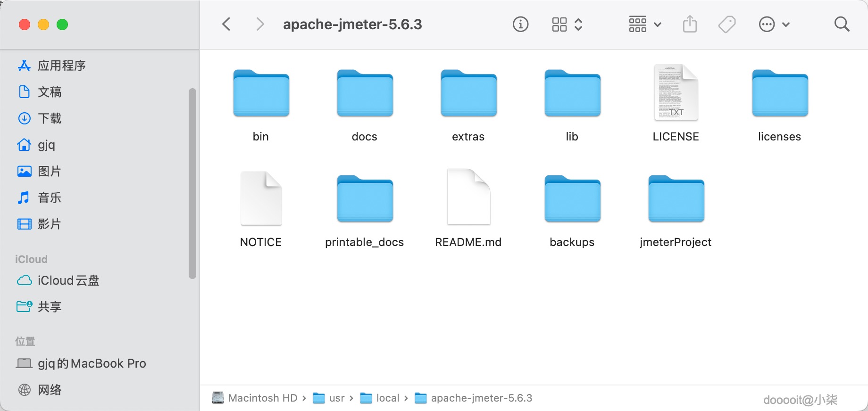Image resolution: width=868 pixels, height=411 pixels.
Task: Select the jmeterProject folder icon
Action: point(676,198)
